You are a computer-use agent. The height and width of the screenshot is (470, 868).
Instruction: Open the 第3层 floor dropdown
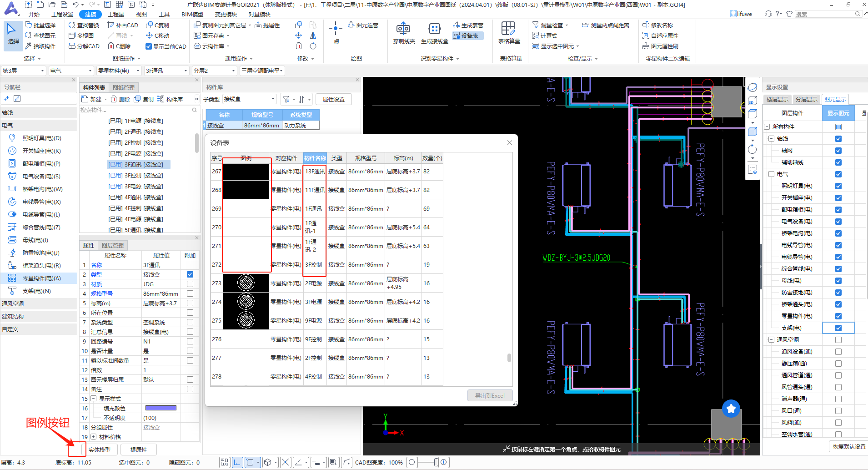point(23,71)
